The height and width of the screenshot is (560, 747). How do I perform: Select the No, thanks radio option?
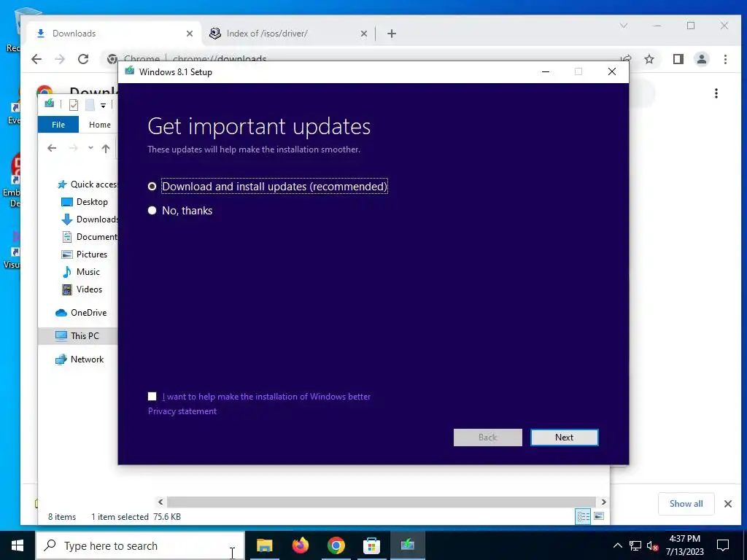[x=152, y=210]
